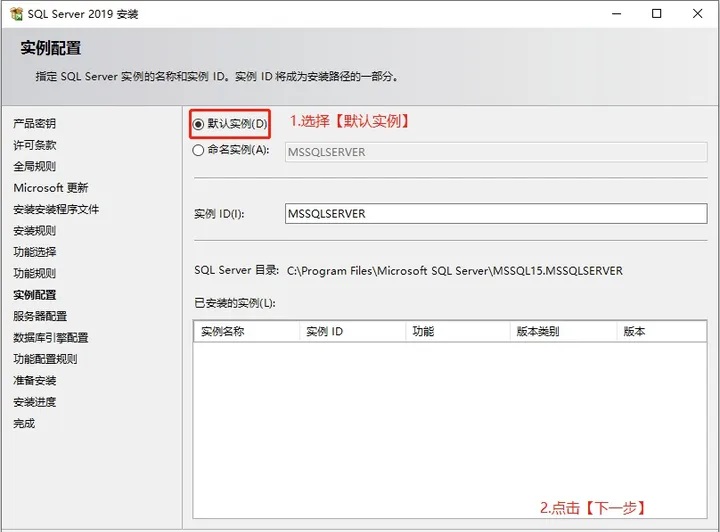Click the SQL Server installer title icon
Image resolution: width=720 pixels, height=532 pixels.
16,14
